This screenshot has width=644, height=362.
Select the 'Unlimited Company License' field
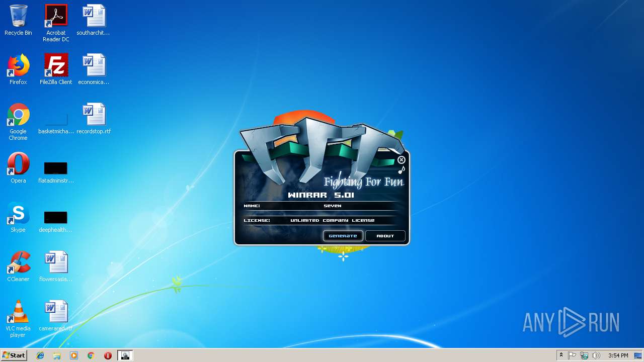[x=332, y=220]
